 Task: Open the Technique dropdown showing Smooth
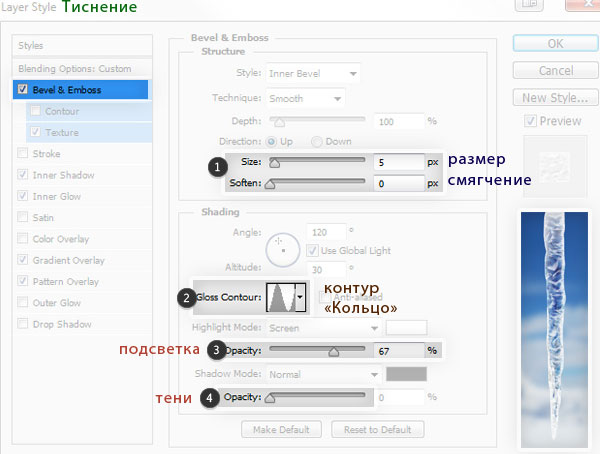point(305,98)
